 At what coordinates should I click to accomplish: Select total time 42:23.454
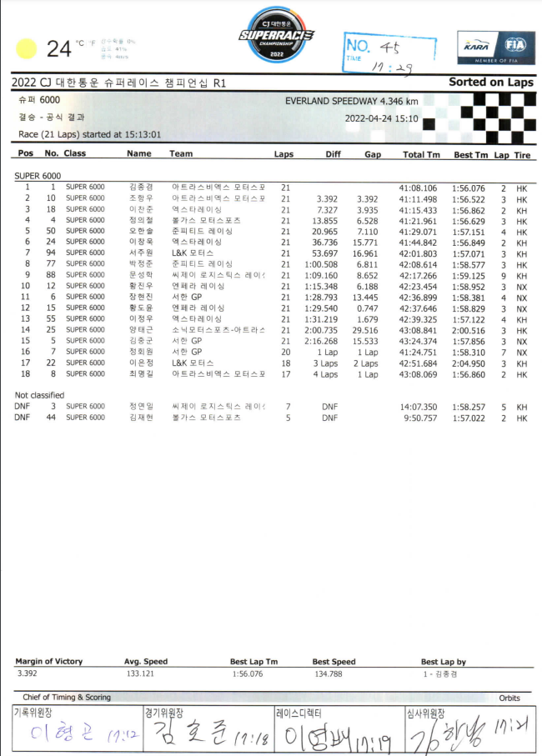(418, 287)
